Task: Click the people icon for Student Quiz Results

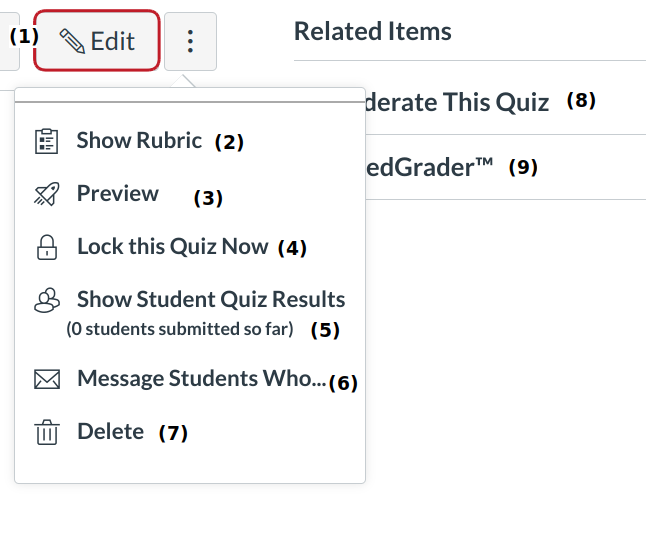Action: tap(46, 300)
